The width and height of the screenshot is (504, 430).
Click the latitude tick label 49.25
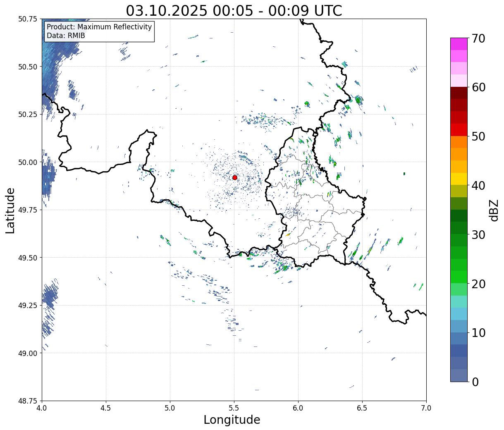click(28, 306)
